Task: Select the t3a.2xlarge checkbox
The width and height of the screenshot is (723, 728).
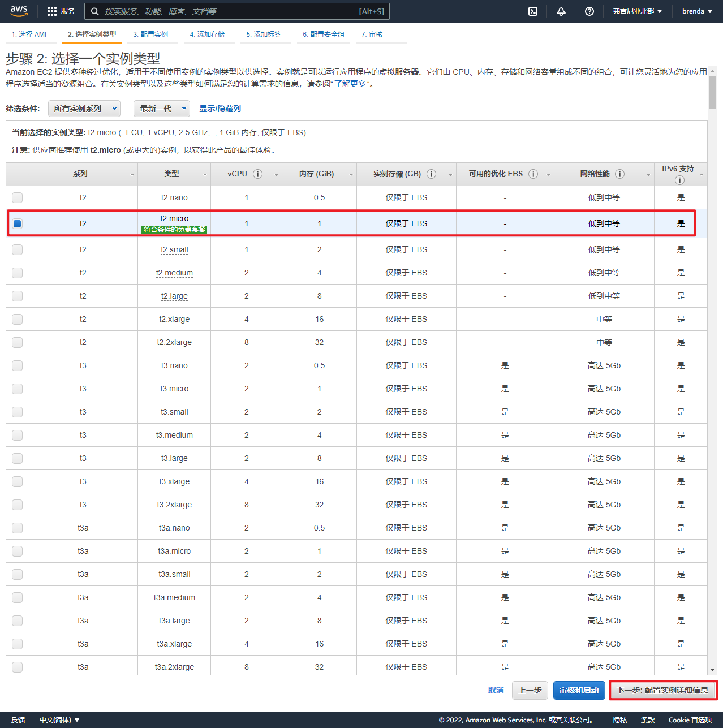Action: [x=18, y=667]
